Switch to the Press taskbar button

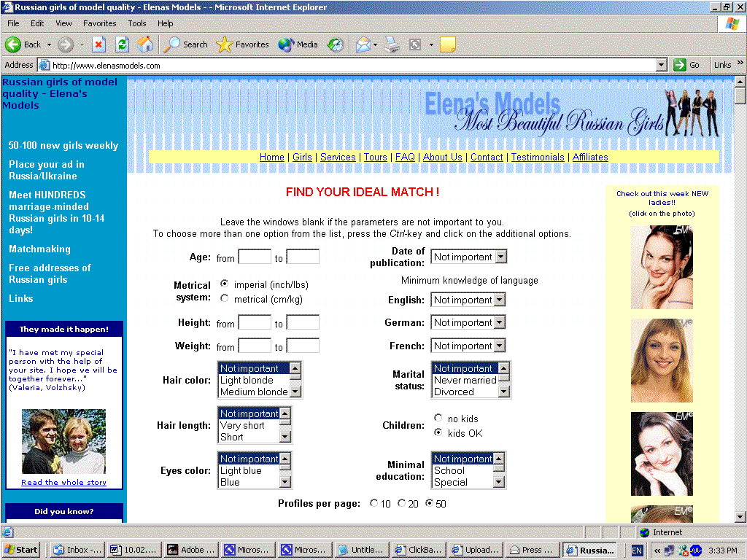532,550
